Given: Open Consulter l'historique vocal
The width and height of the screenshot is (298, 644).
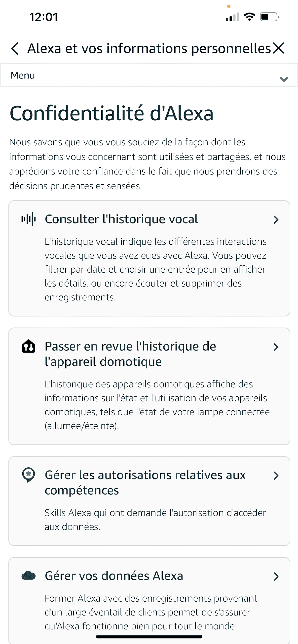Looking at the screenshot, I should click(121, 219).
